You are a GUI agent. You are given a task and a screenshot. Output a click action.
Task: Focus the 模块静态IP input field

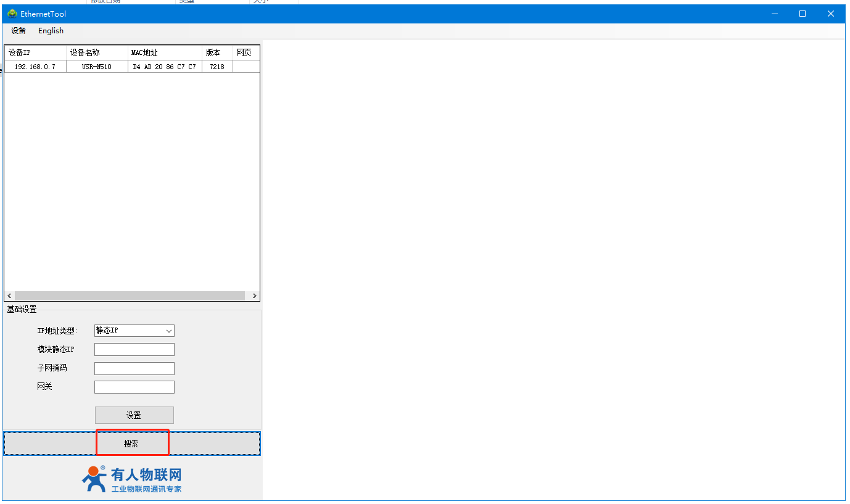[134, 350]
